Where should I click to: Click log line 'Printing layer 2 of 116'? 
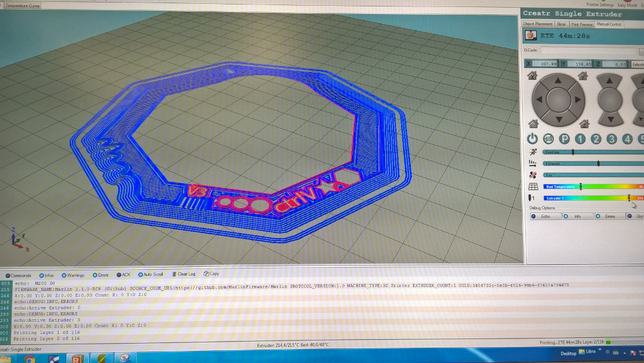tap(46, 339)
